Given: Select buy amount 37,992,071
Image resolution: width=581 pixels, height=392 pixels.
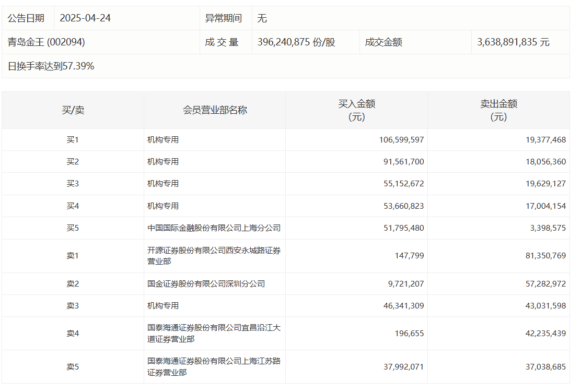Looking at the screenshot, I should 403,367.
